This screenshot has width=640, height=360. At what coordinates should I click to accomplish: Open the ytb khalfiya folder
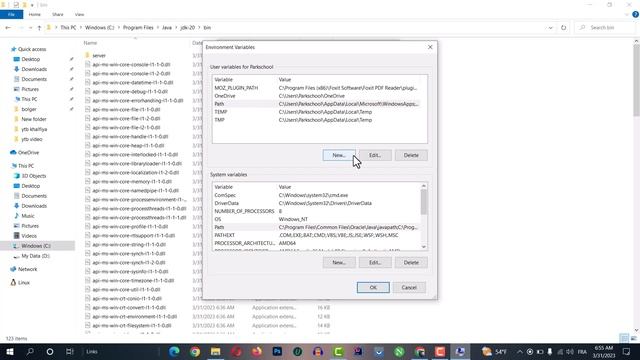(x=34, y=129)
